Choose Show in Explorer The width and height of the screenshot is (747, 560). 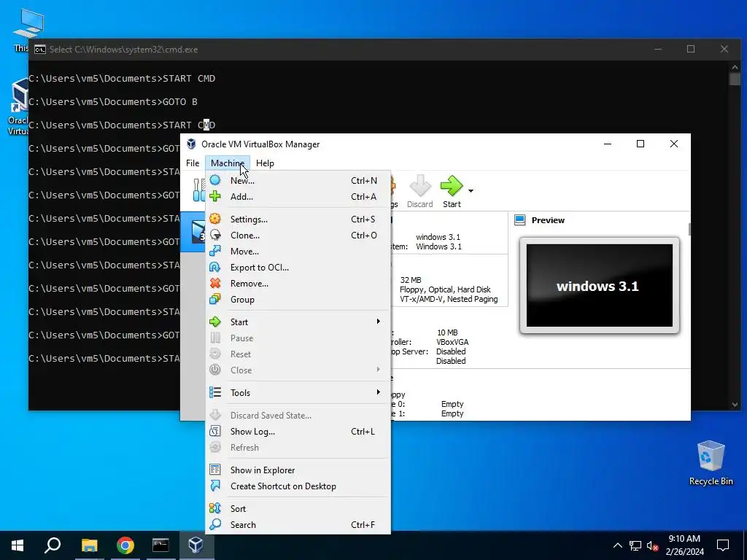pyautogui.click(x=298, y=470)
